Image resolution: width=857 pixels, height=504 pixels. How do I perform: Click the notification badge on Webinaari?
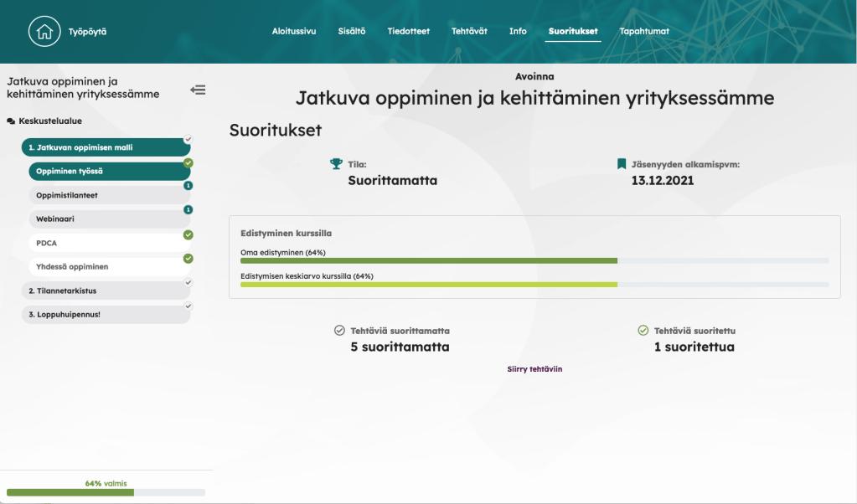pos(188,210)
